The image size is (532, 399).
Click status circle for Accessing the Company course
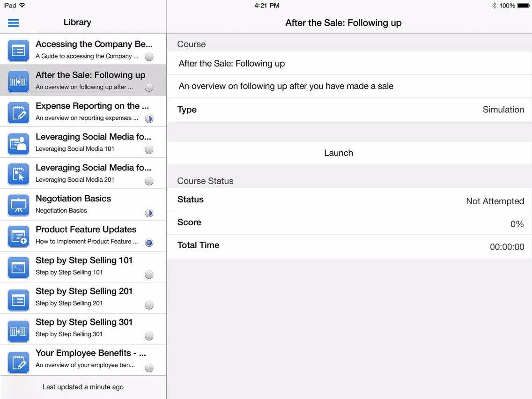tap(149, 57)
